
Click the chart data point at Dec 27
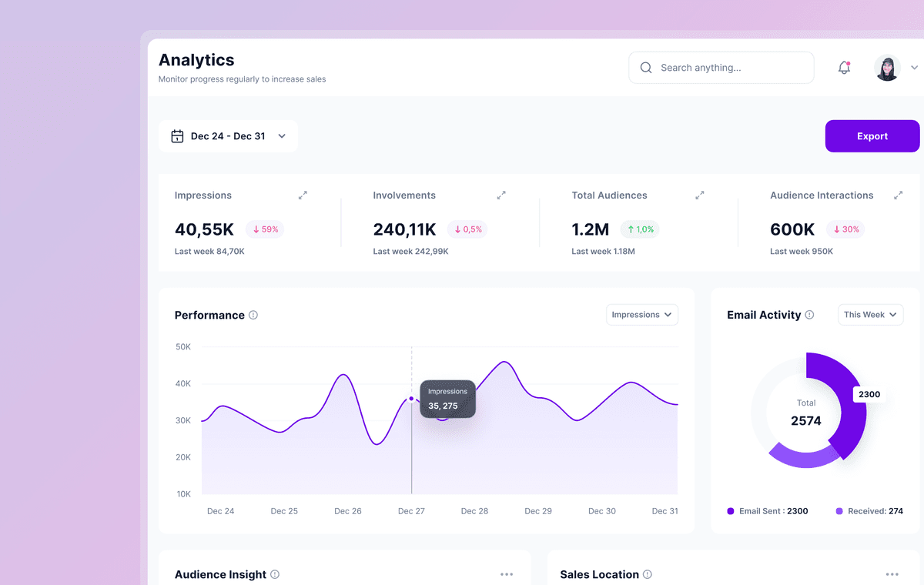(x=411, y=399)
